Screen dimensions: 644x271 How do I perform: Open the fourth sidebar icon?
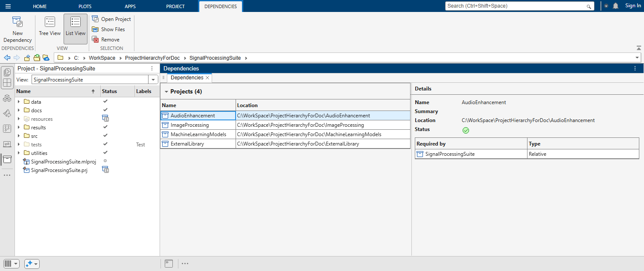click(x=7, y=114)
